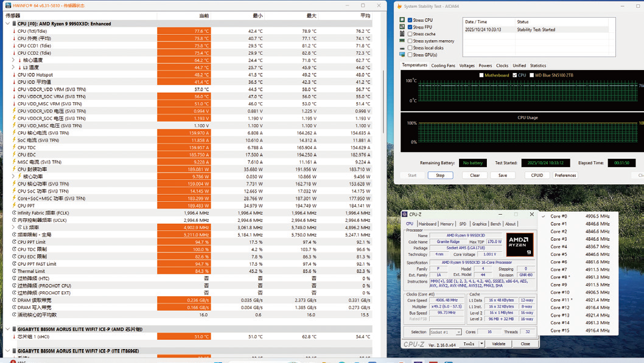Viewport: 644px width, 363px height.
Task: Expand the 核心温度 sensor group
Action: coord(13,60)
